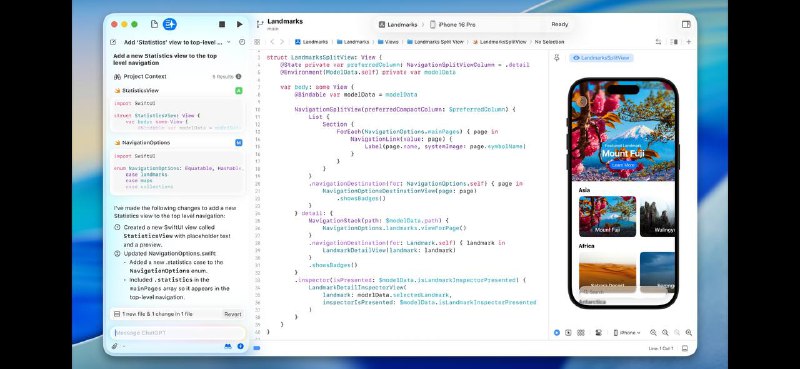Attach a file using the paperclip icon
800x369 pixels.
[x=115, y=346]
